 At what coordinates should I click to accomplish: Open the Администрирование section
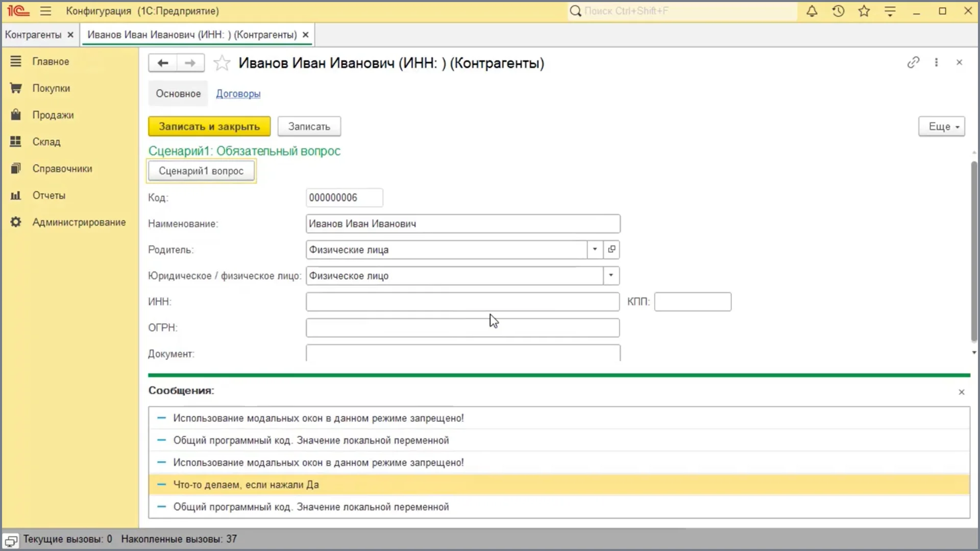(79, 222)
